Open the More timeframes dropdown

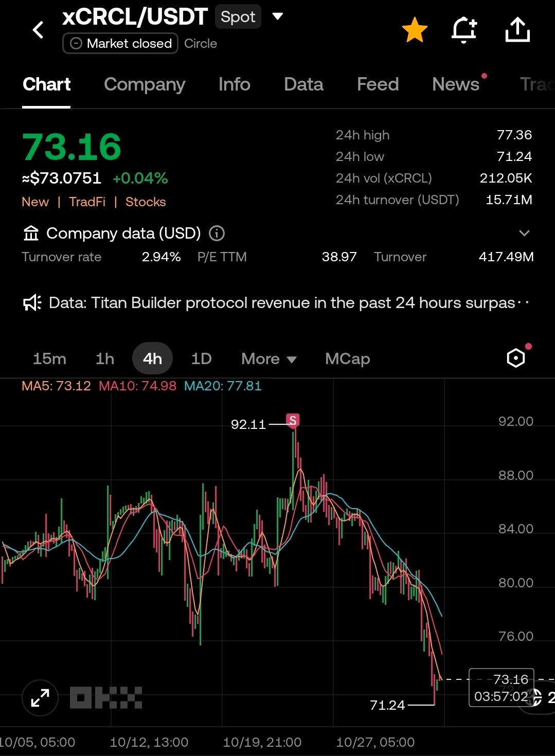pyautogui.click(x=269, y=359)
